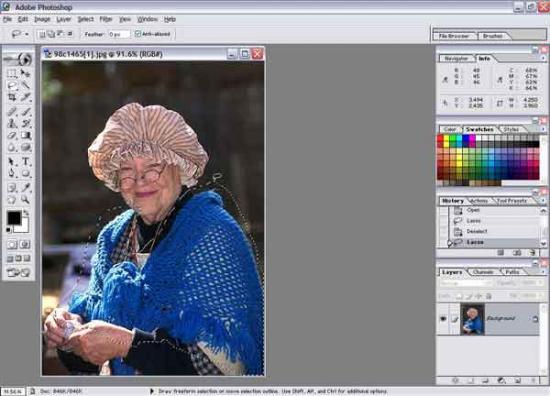The image size is (550, 396).
Task: Select Full Screen Mode with menu bar
Action: click(19, 259)
